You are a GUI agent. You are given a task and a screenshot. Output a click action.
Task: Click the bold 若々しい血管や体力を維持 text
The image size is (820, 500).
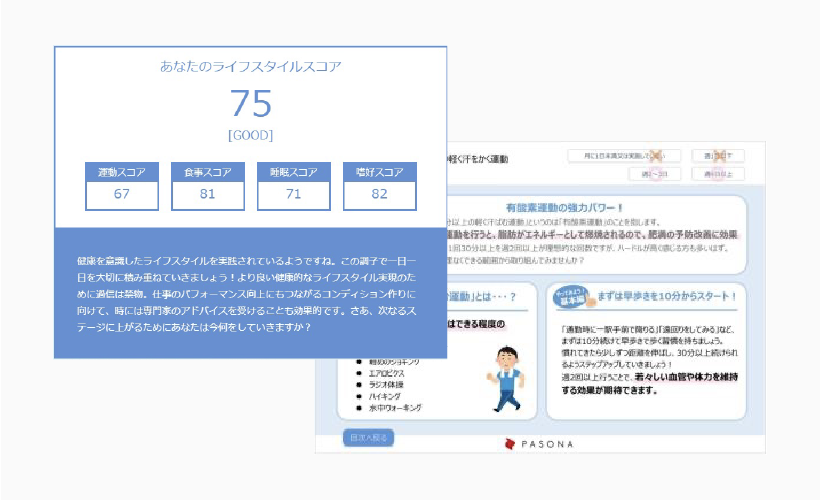(686, 377)
